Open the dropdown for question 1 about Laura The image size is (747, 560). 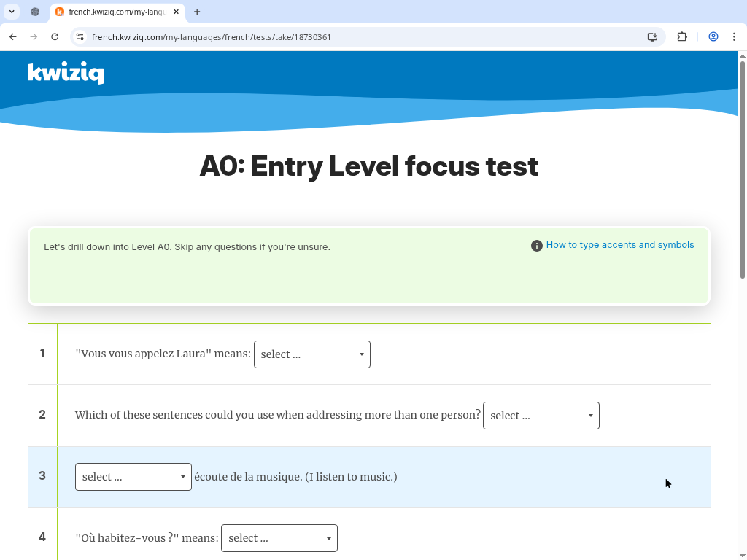[312, 354]
